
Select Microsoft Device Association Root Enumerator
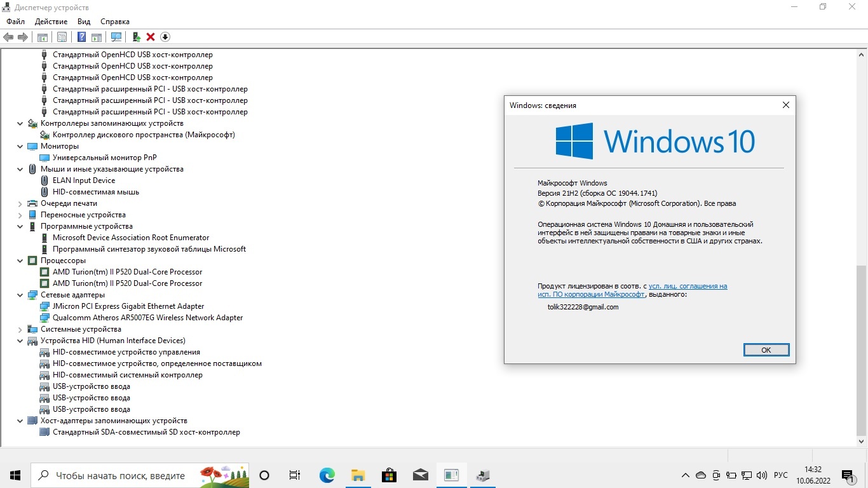click(x=131, y=238)
